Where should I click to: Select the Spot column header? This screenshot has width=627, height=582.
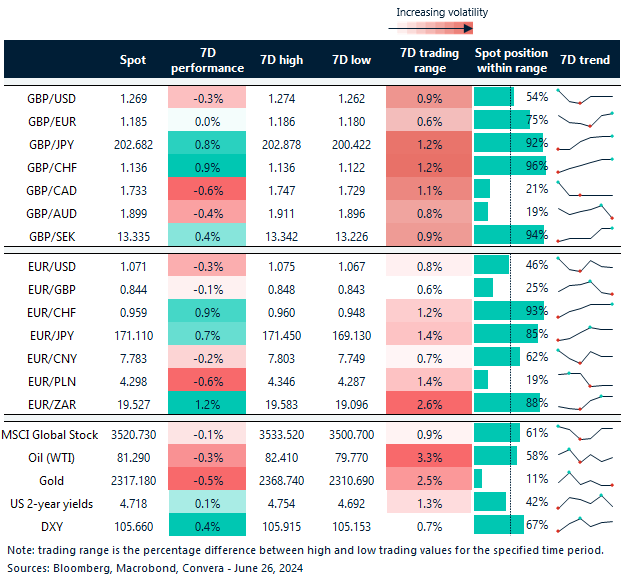[132, 60]
